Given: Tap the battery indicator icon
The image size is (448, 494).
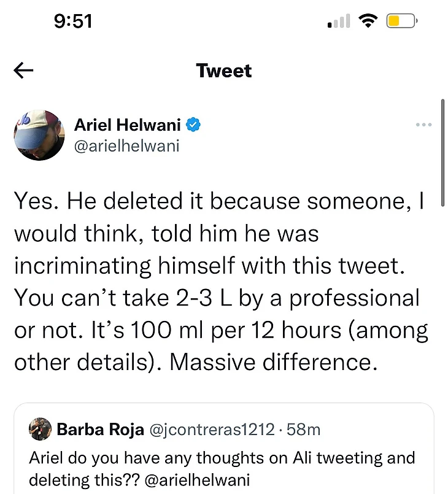Looking at the screenshot, I should (x=402, y=21).
